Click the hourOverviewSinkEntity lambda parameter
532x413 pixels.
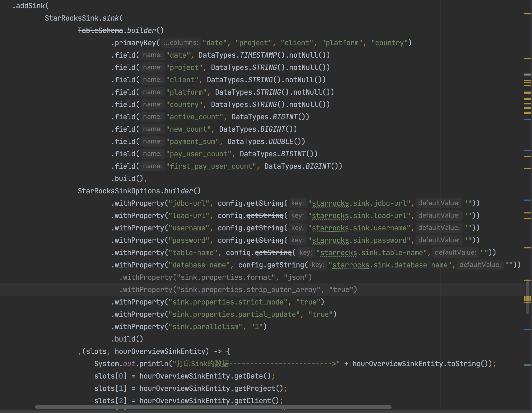160,351
